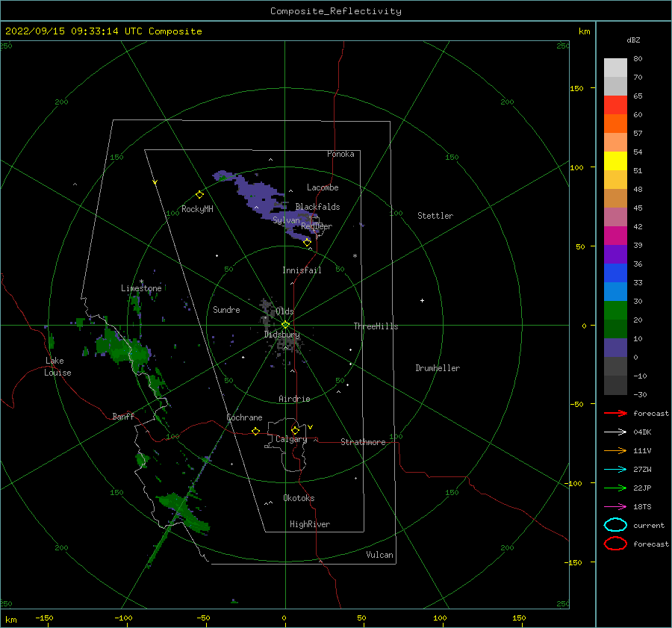The image size is (672, 628).
Task: Click the red forecast ellipse in the legend
Action: (615, 544)
